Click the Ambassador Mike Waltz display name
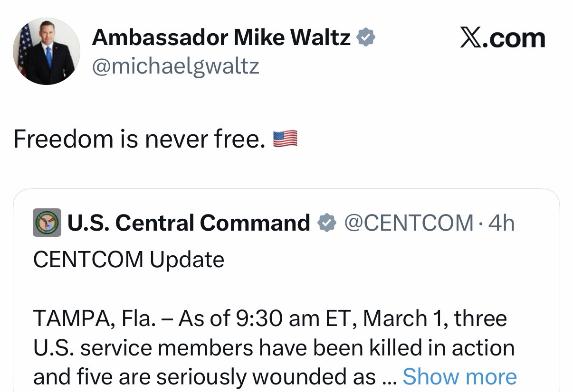This screenshot has width=573, height=392. click(221, 37)
